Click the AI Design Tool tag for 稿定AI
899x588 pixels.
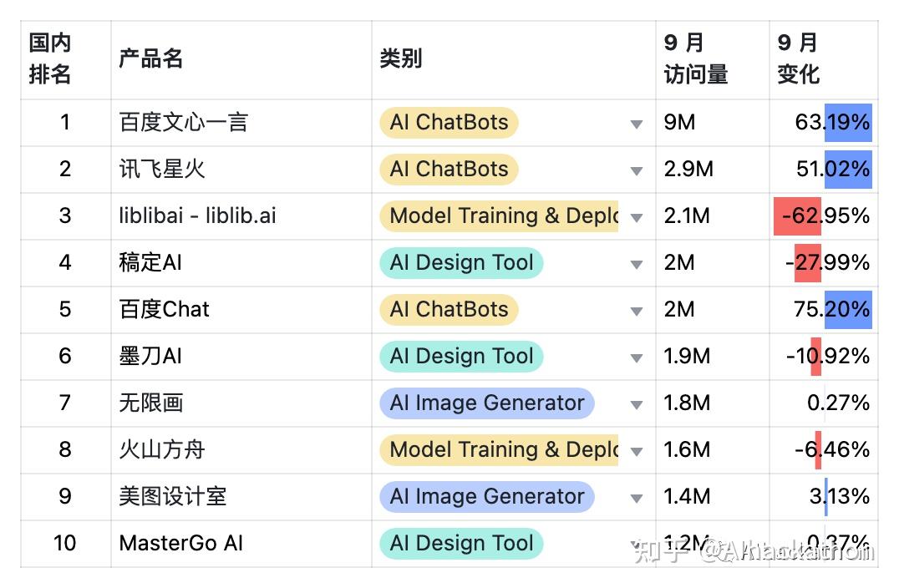pos(460,263)
